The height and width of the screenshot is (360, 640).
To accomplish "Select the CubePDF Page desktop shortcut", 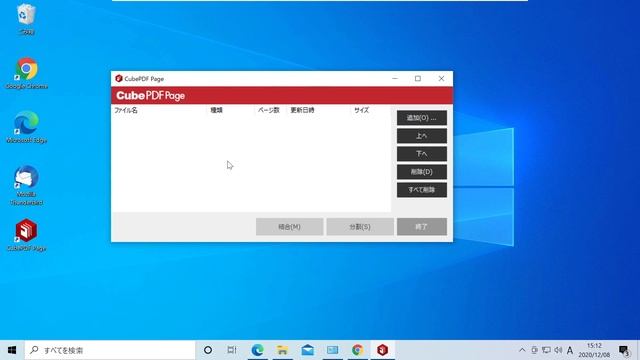I will [27, 235].
